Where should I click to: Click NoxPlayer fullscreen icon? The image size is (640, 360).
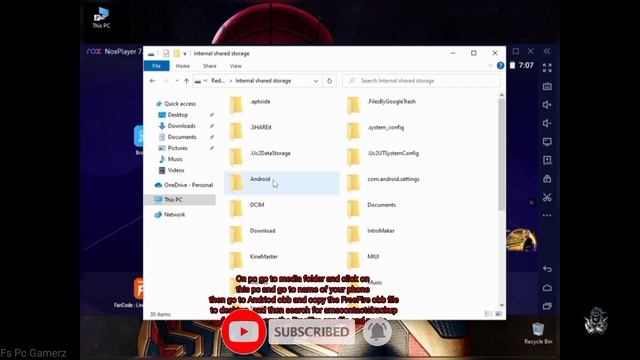547,68
